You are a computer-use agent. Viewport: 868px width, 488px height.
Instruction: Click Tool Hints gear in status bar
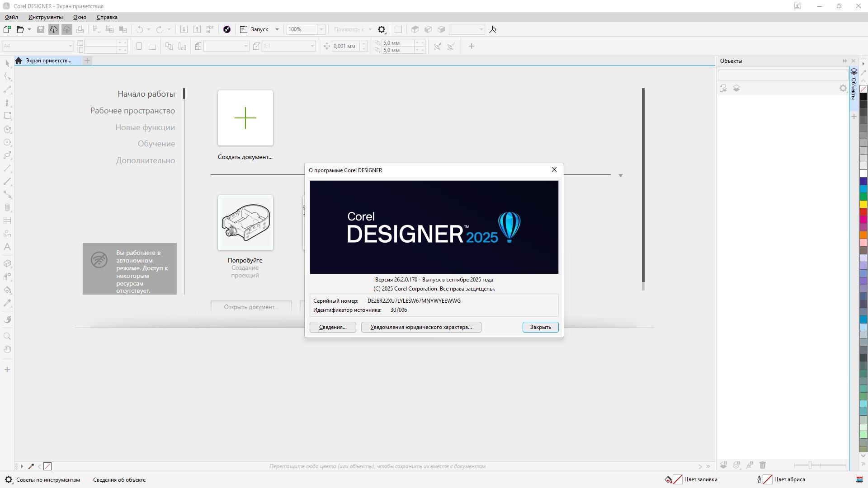9,480
